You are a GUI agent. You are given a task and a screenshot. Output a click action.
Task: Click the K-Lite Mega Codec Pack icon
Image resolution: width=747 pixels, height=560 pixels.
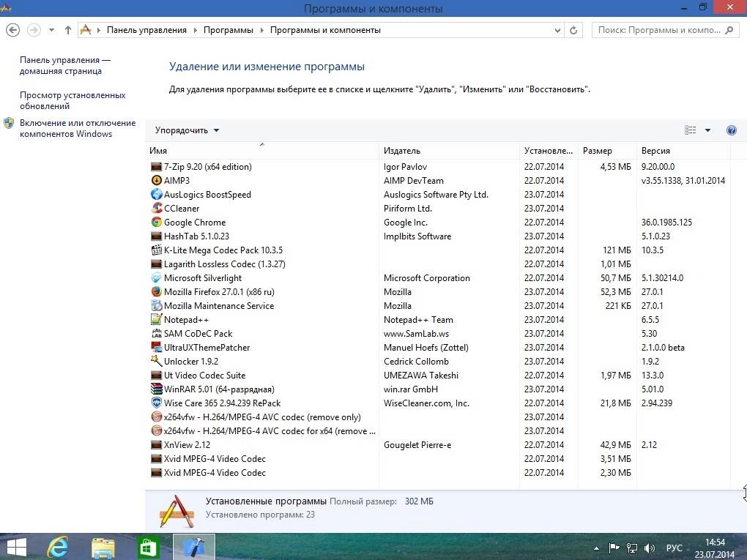tap(156, 250)
